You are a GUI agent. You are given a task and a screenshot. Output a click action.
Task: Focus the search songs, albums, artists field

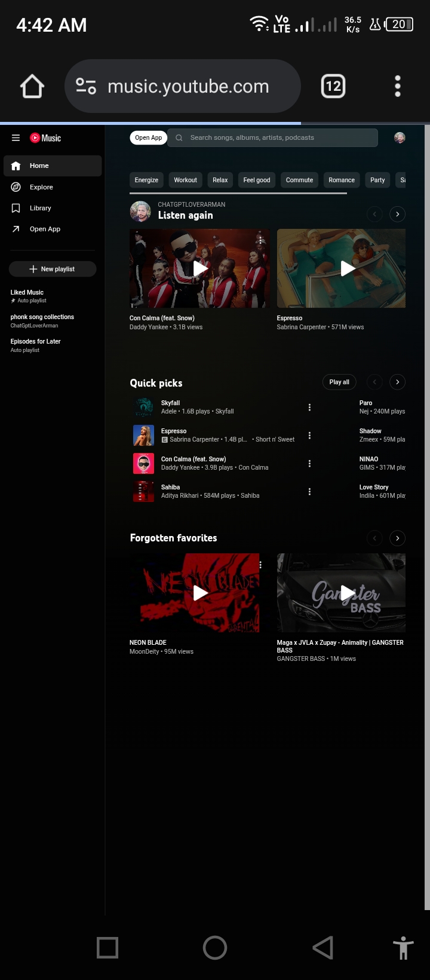click(273, 137)
